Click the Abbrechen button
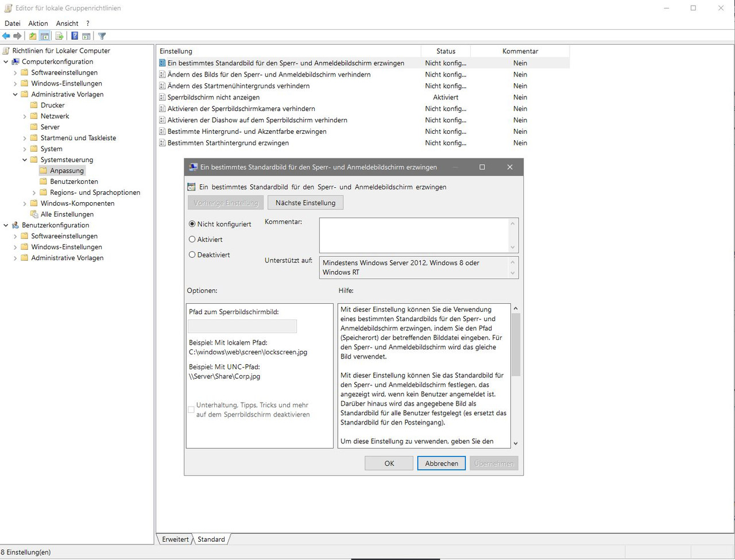Image resolution: width=735 pixels, height=560 pixels. tap(442, 464)
